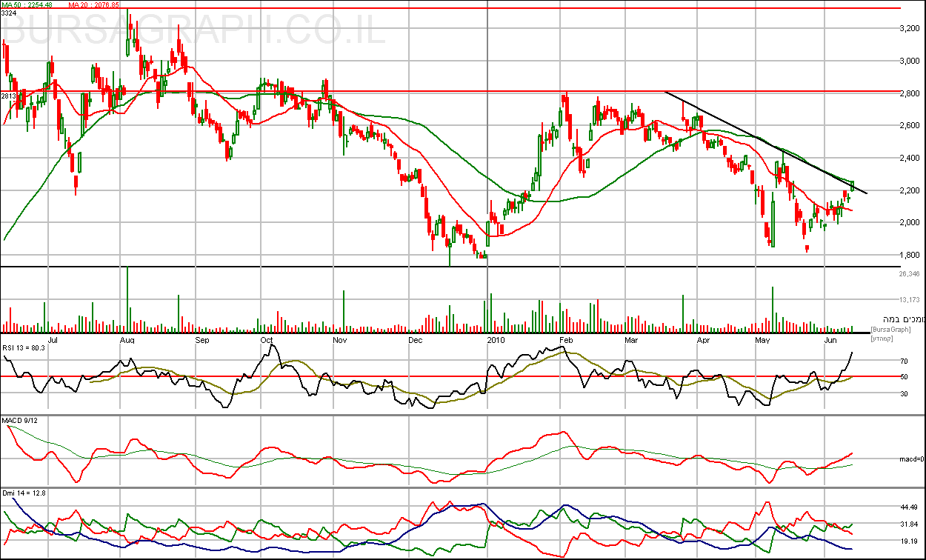
Task: Click the 1,800 price axis label
Action: [x=909, y=255]
